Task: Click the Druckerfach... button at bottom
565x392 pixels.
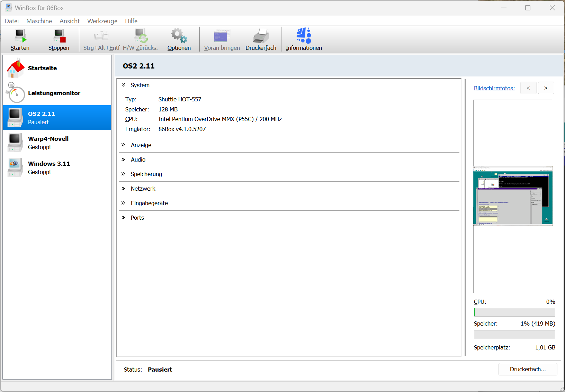Action: pyautogui.click(x=528, y=369)
